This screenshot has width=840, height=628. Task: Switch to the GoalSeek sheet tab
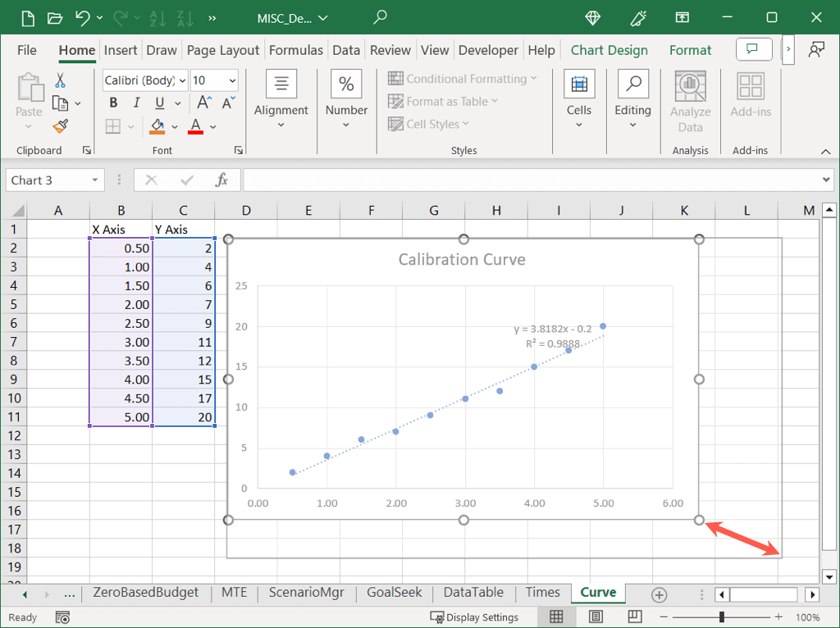click(395, 593)
